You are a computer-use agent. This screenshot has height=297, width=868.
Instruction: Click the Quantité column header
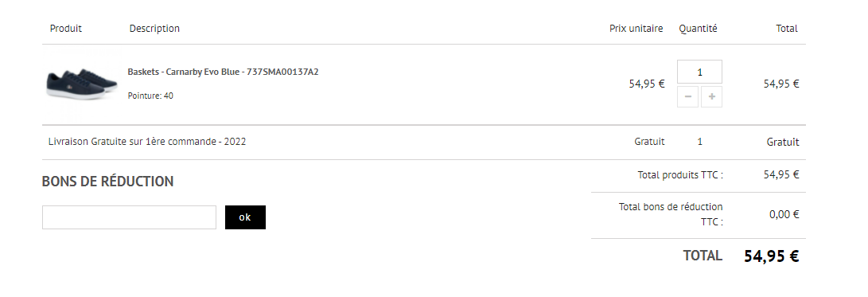tap(698, 28)
